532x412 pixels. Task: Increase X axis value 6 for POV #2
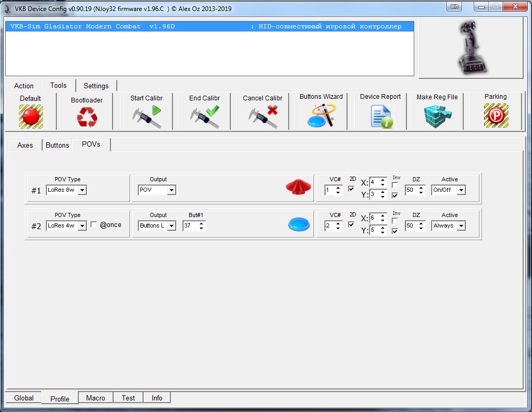(x=383, y=215)
